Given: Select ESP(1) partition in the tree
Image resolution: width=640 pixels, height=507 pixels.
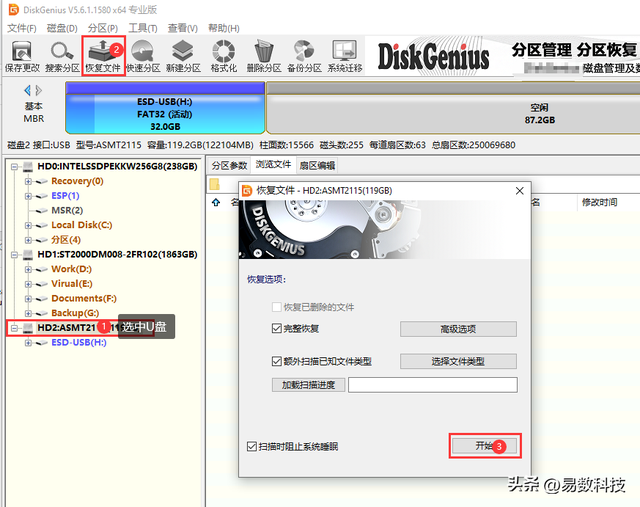Looking at the screenshot, I should click(65, 196).
